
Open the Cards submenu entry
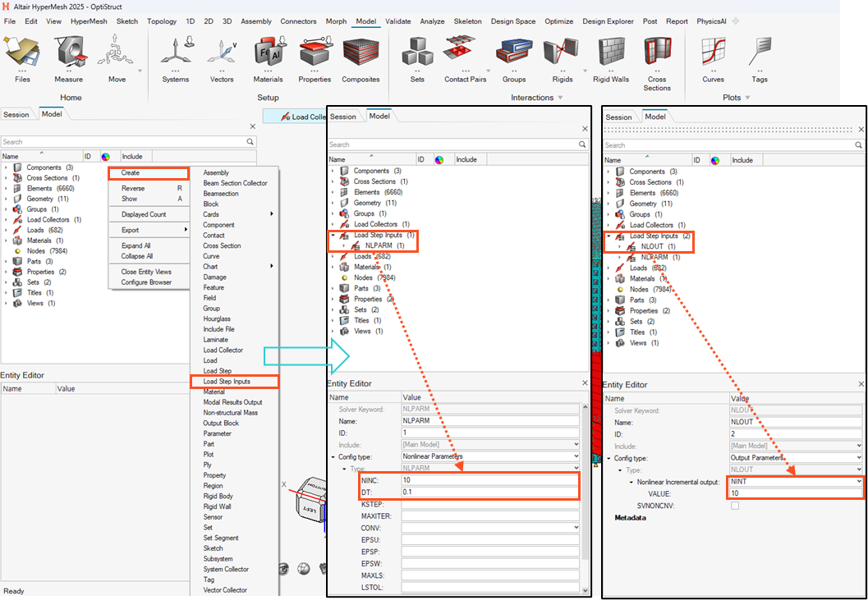coord(239,214)
